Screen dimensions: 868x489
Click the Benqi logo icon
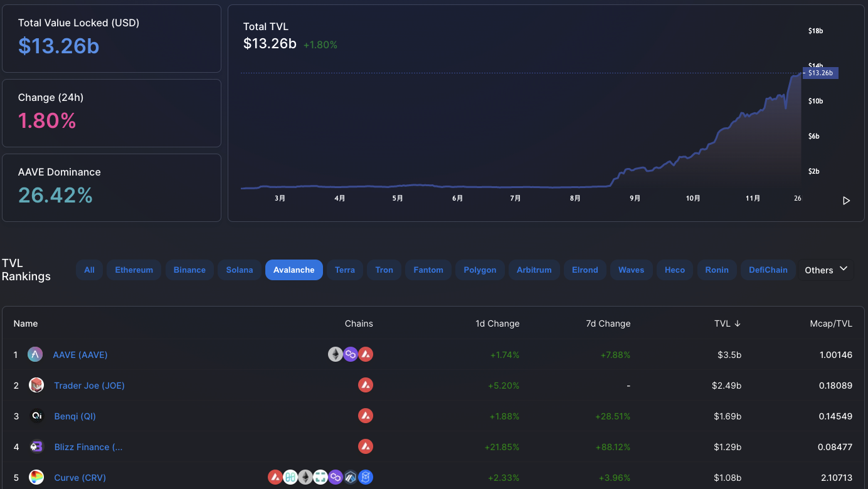point(36,416)
